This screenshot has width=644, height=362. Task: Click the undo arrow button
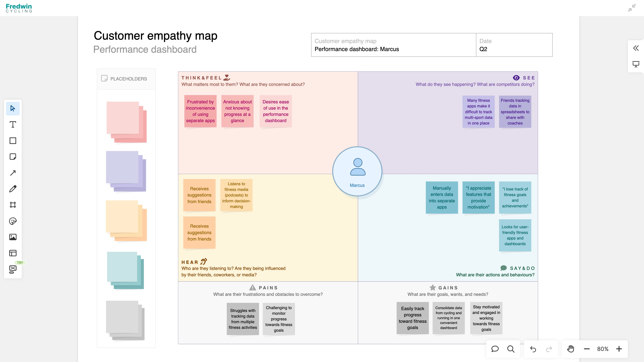point(533,349)
